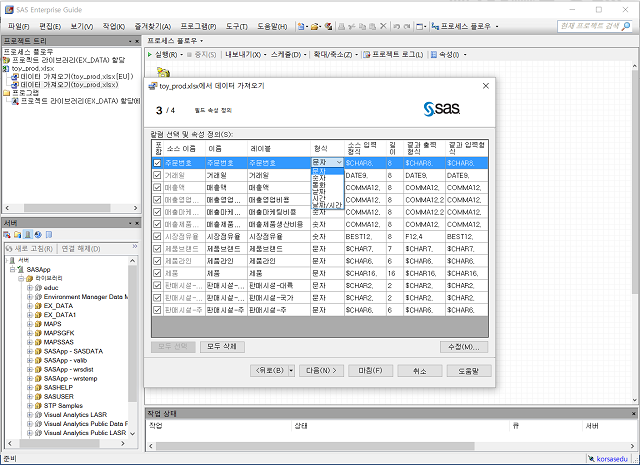Toggle the 제품브랜드 include checkbox

(157, 248)
